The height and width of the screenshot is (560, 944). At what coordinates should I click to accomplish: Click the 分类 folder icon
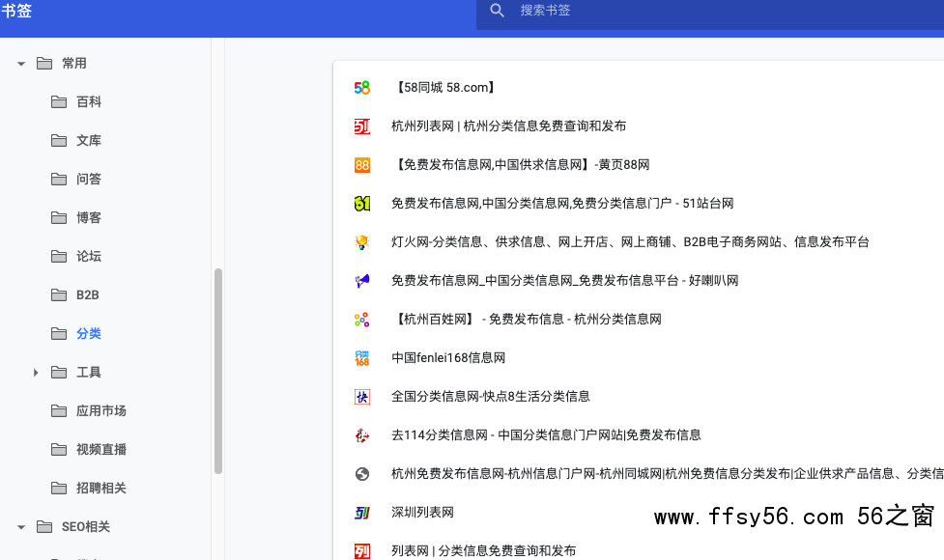pos(59,333)
